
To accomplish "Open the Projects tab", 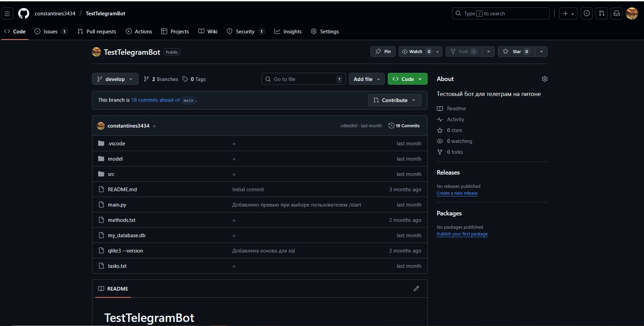I will (x=175, y=31).
